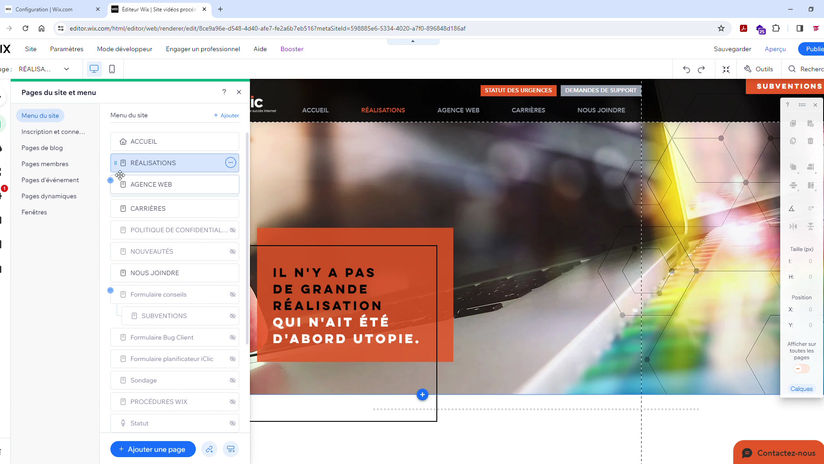
Task: Toggle visibility of Sondage page
Action: [232, 380]
